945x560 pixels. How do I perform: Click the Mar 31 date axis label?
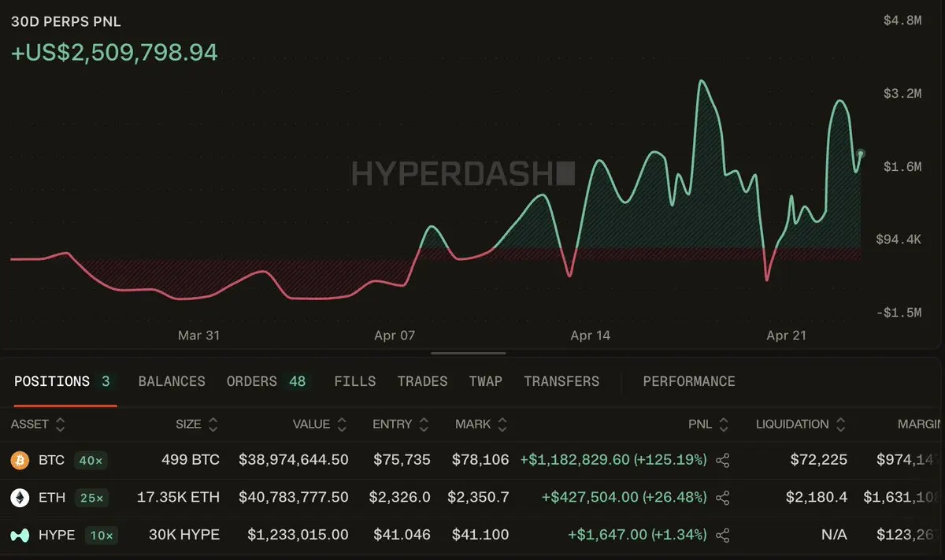[x=199, y=336]
